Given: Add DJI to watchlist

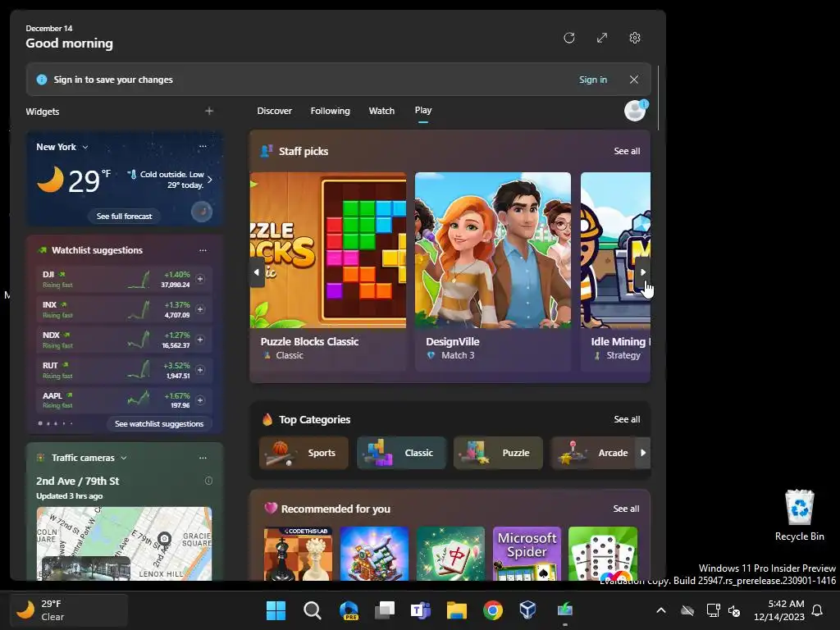Looking at the screenshot, I should click(200, 279).
